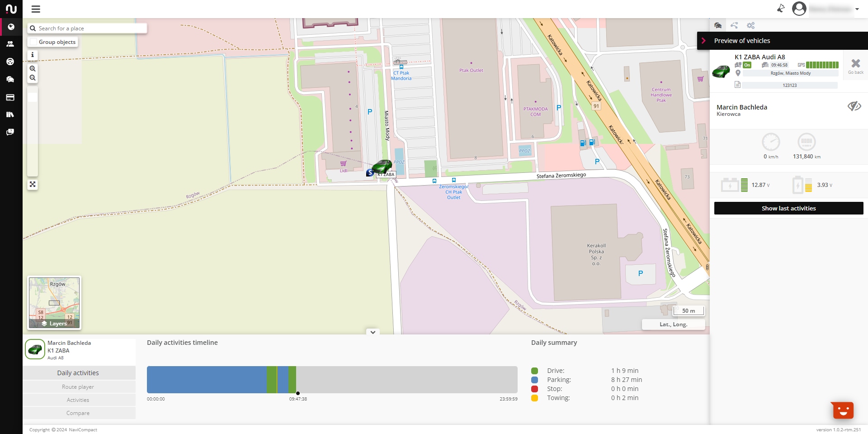Open the map globe view in sidebar

(11, 27)
